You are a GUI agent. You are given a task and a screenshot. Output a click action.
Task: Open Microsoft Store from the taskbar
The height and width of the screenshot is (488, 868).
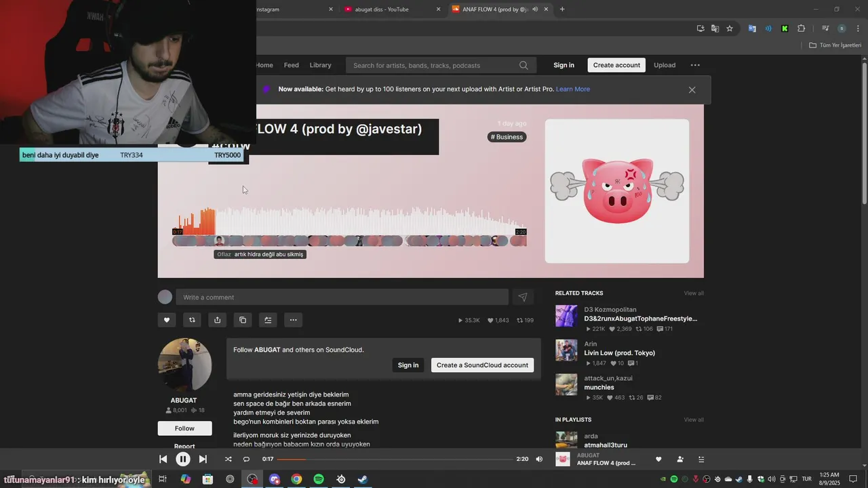(208, 479)
